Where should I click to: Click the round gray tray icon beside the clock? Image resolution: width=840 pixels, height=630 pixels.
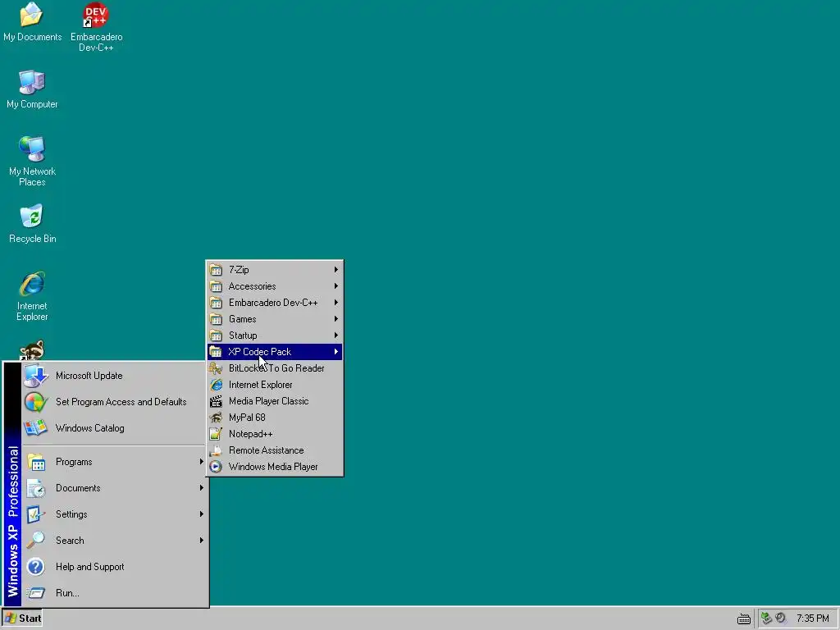781,619
